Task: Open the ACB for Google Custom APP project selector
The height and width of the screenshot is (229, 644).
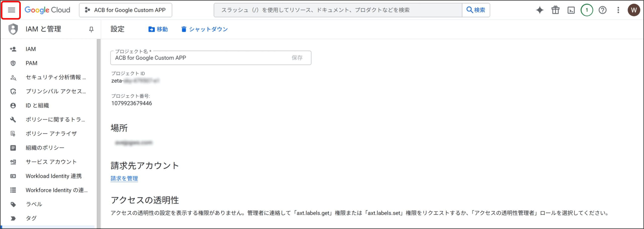Action: 126,10
